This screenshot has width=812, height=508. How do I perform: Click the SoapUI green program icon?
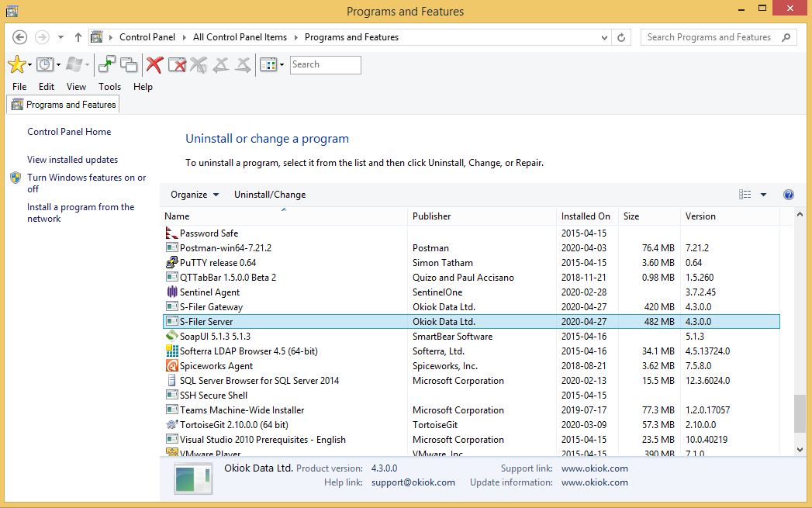(172, 336)
